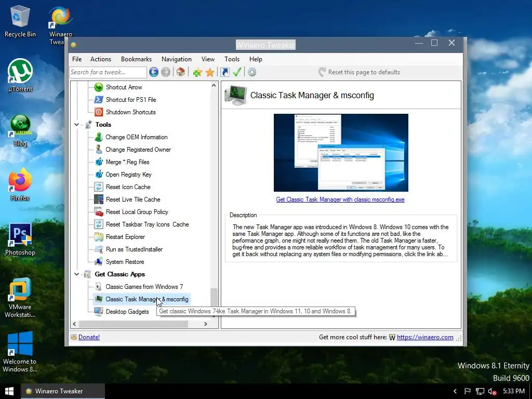Open the https://winaero.com link
The image size is (532, 399).
[425, 337]
